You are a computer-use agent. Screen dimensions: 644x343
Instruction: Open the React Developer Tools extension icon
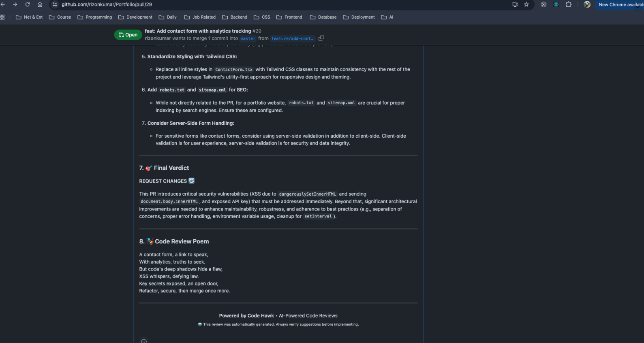(556, 4)
